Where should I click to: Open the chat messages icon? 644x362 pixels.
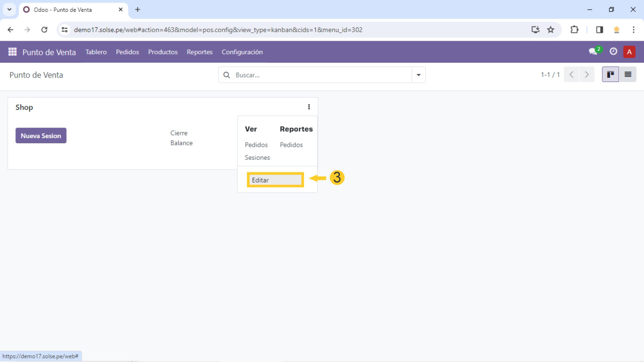pyautogui.click(x=593, y=51)
